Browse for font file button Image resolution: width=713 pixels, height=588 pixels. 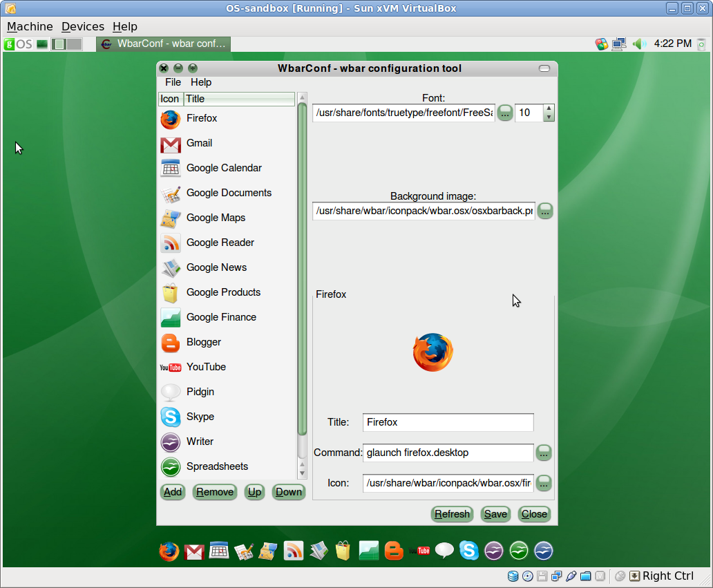(x=505, y=113)
